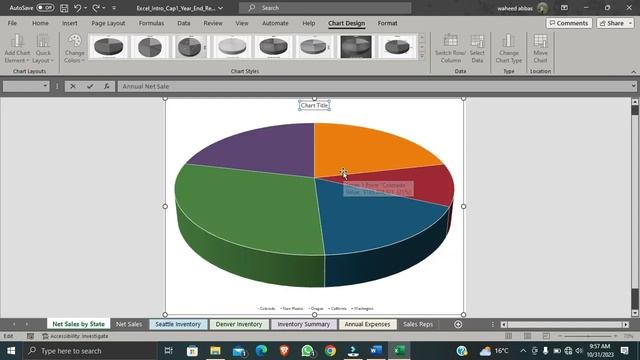
Task: Click Move Chart icon
Action: 540,49
